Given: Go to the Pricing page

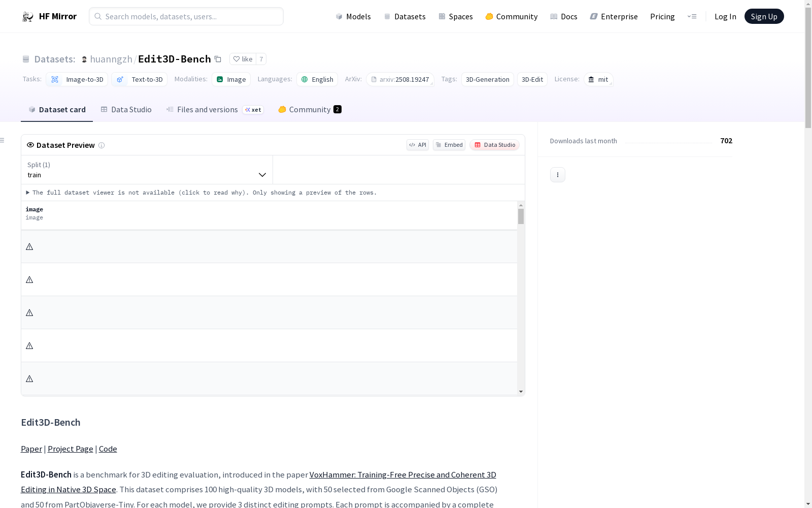Looking at the screenshot, I should pos(662,17).
